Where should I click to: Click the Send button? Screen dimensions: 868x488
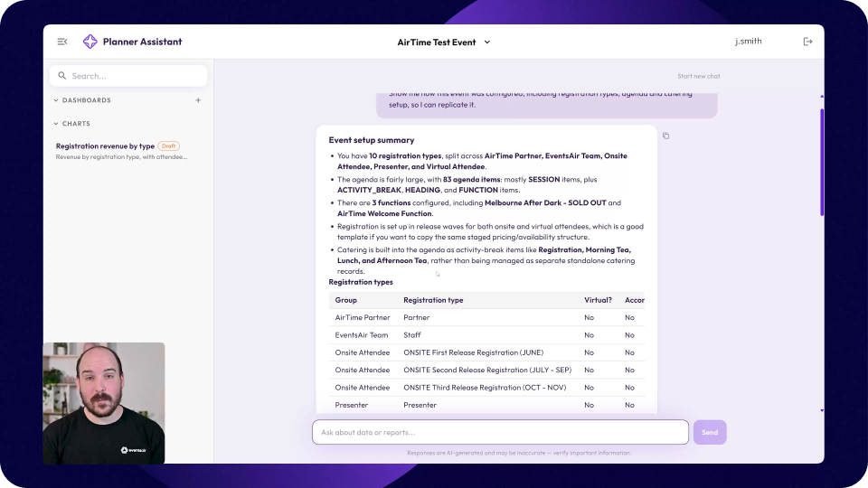click(710, 432)
